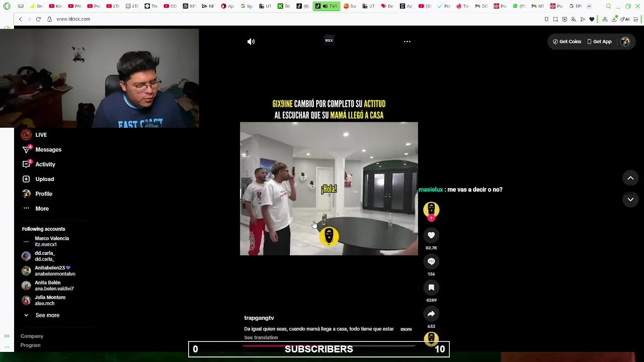The width and height of the screenshot is (644, 362).
Task: Open profile avatar menu at top right
Action: click(x=625, y=42)
